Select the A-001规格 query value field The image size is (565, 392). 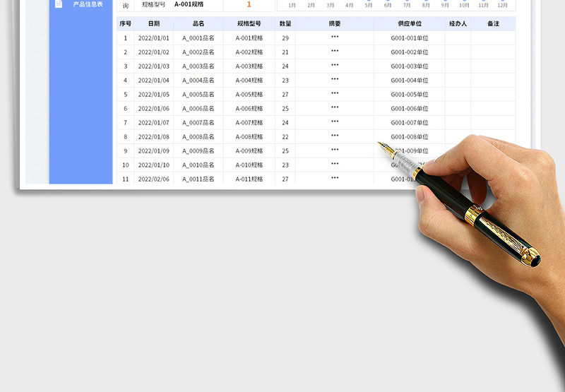198,5
